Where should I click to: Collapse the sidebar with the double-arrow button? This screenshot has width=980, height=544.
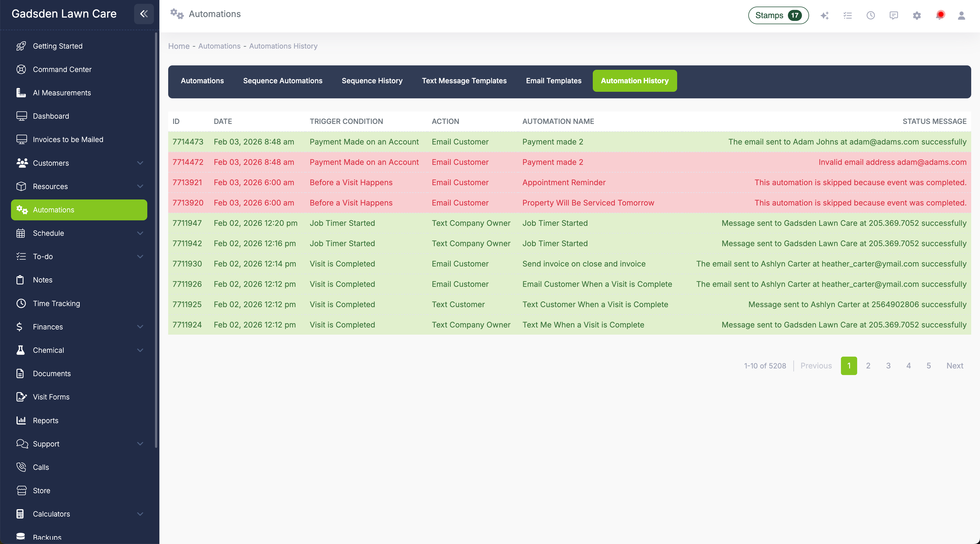[144, 14]
